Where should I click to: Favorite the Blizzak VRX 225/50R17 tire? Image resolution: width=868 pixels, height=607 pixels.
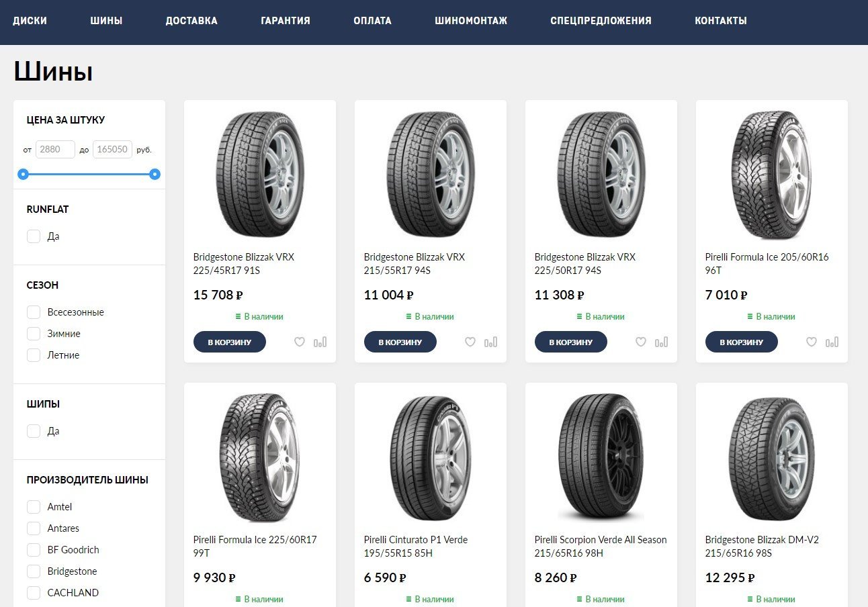coord(641,342)
